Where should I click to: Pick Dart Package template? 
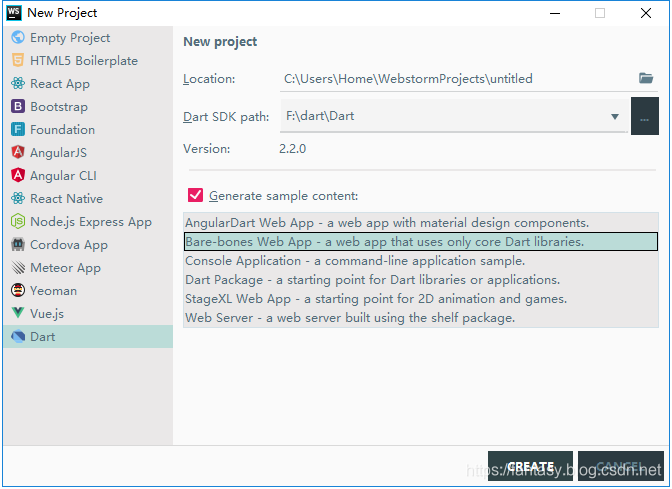421,279
